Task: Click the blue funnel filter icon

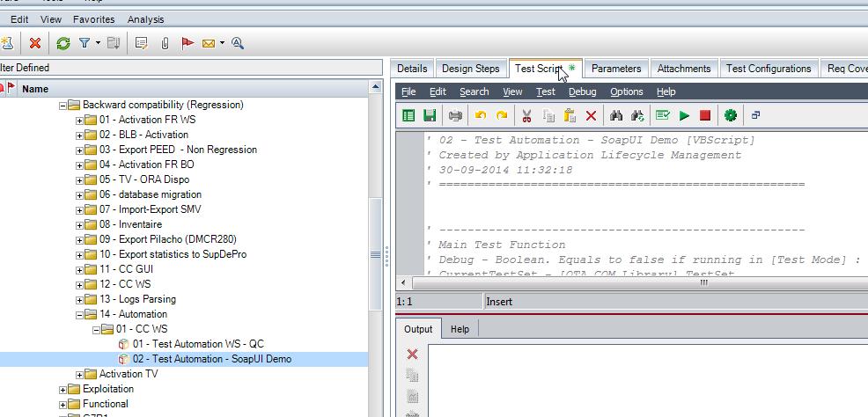Action: (x=84, y=43)
